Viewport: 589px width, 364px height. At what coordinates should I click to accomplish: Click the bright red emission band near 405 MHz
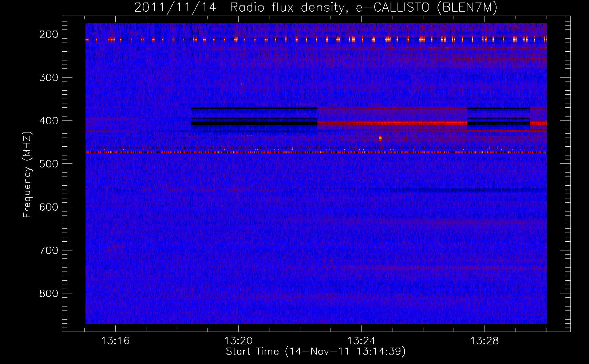tap(392, 123)
